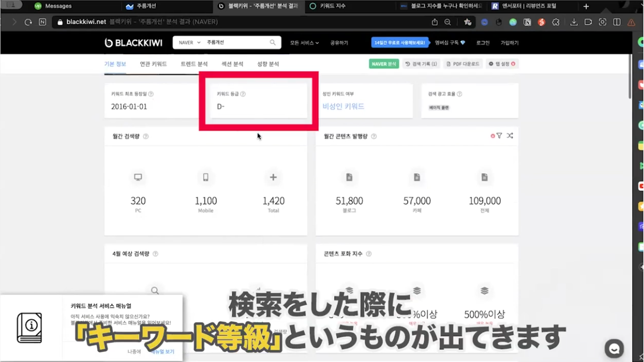Click the Blackkiwi logo

click(133, 42)
